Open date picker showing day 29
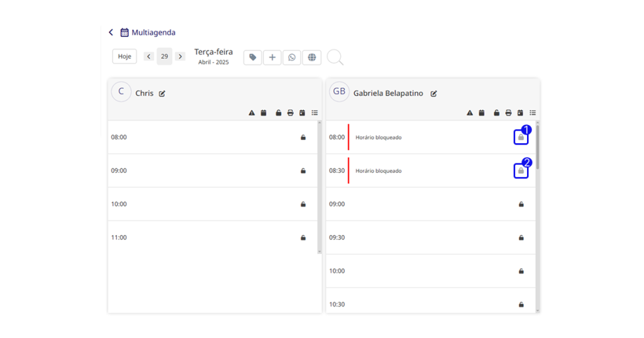The image size is (644, 338). [x=164, y=57]
